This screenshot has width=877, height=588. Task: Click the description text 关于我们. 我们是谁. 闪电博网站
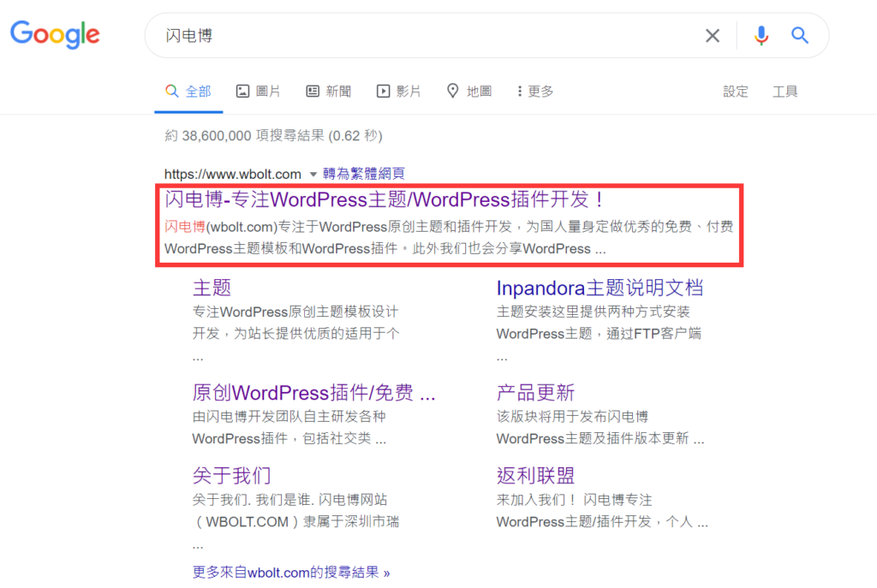pos(289,500)
